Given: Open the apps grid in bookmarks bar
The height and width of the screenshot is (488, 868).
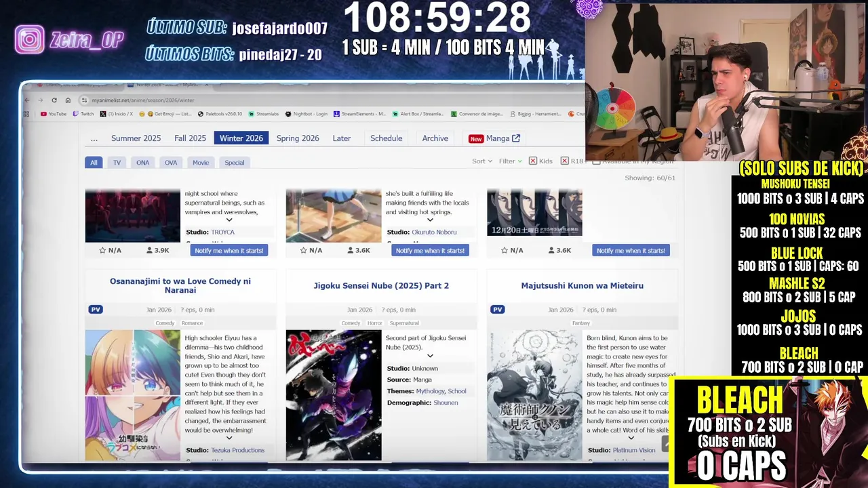Looking at the screenshot, I should 28,114.
